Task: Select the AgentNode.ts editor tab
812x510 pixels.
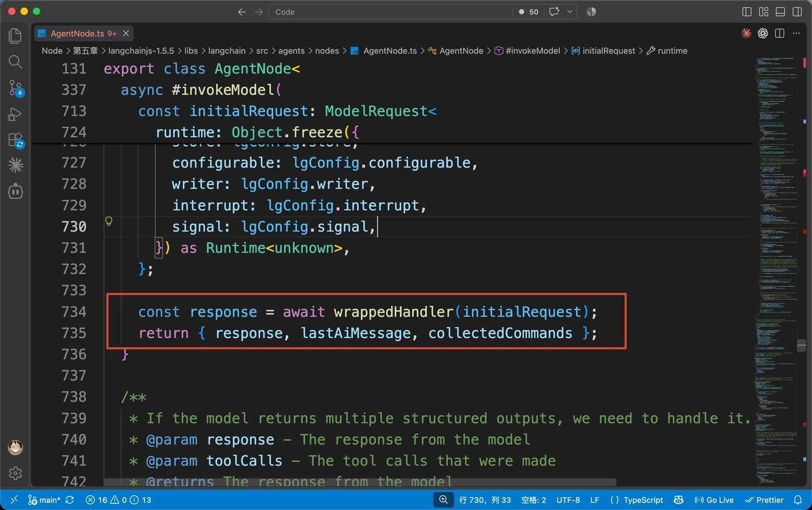Action: 84,34
